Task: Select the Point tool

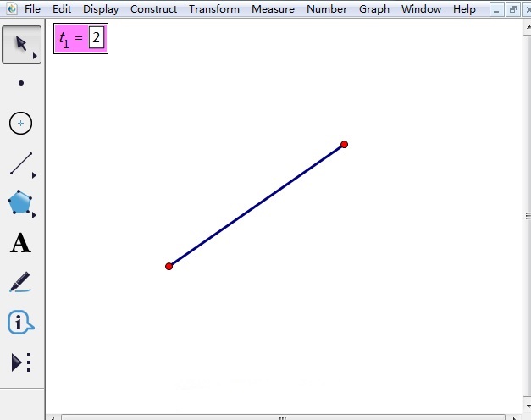Action: pos(21,83)
